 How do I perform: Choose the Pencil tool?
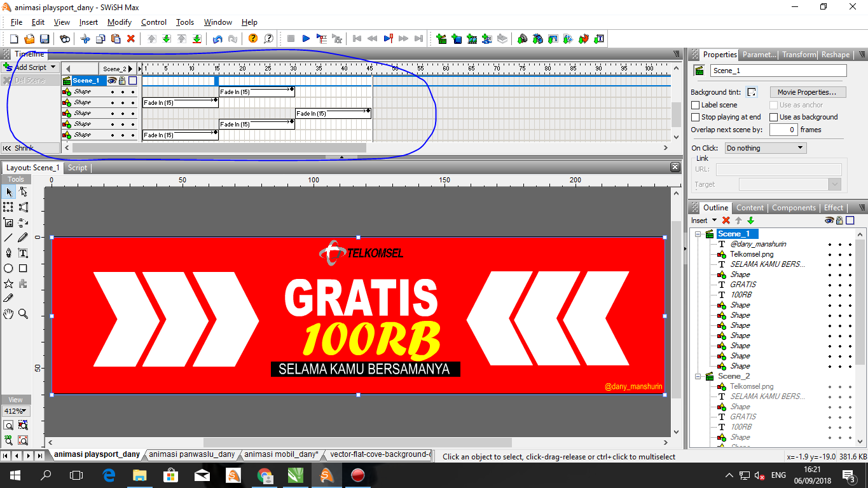24,238
